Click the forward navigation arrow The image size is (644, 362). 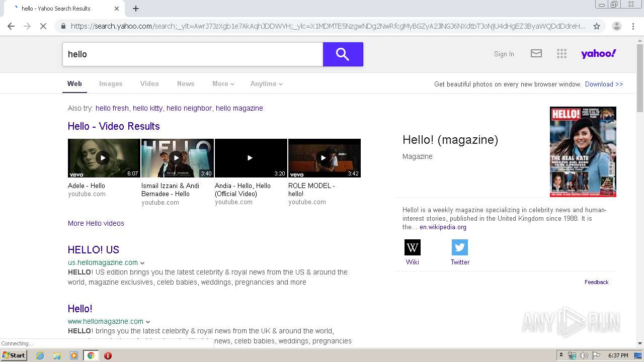[27, 26]
